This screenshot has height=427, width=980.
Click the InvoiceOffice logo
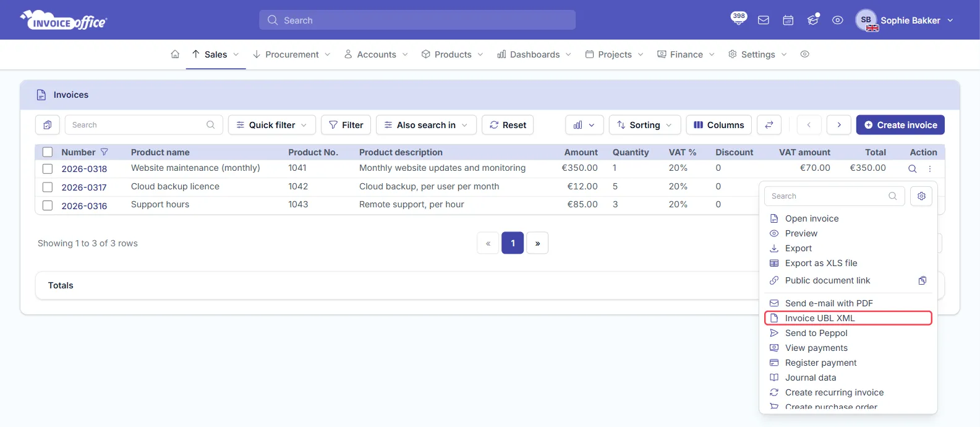(x=64, y=20)
